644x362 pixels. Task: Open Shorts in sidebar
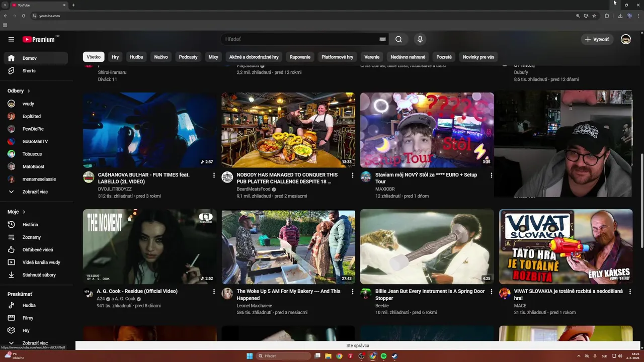(35, 71)
